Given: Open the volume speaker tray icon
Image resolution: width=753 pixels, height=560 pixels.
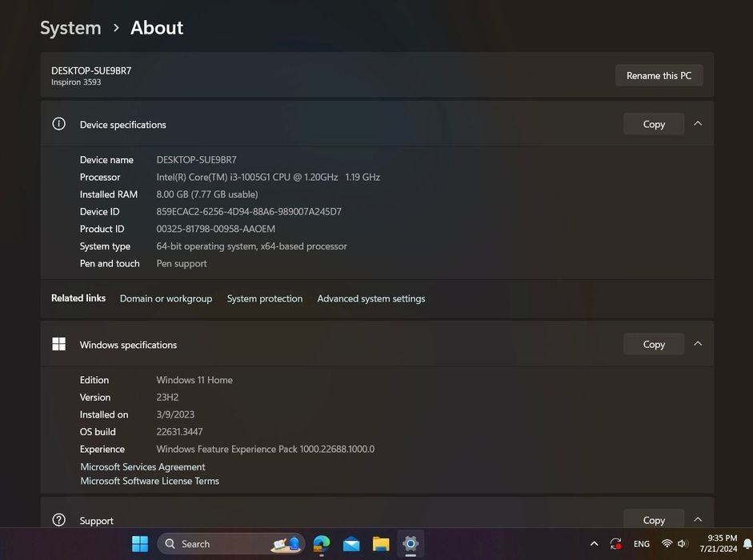Looking at the screenshot, I should point(682,544).
